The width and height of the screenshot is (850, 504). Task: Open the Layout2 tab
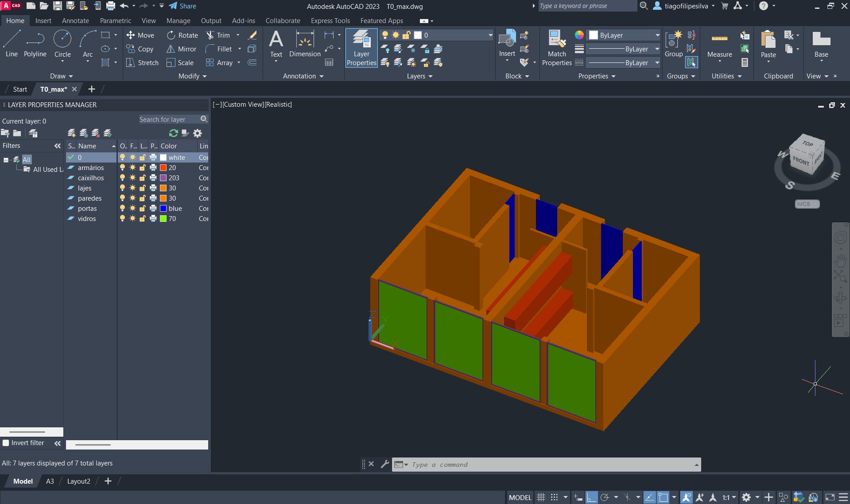[78, 481]
